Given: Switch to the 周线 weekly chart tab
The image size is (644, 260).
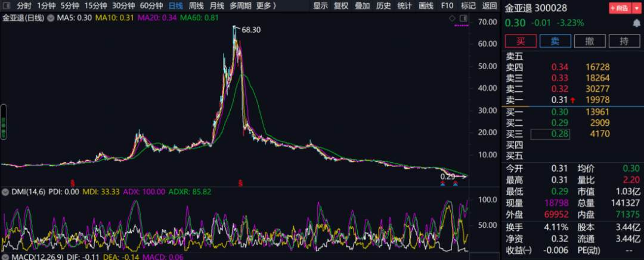Looking at the screenshot, I should 196,6.
